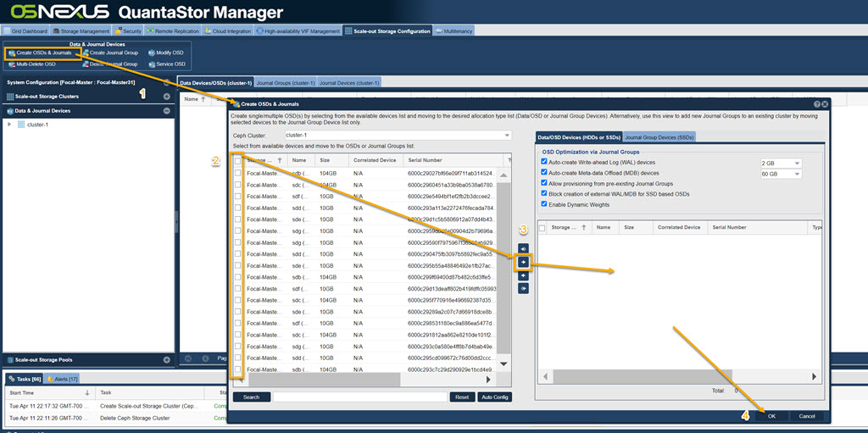Click the Tasks tab wrench icon
Screen dimensions: 868x433
[12, 380]
